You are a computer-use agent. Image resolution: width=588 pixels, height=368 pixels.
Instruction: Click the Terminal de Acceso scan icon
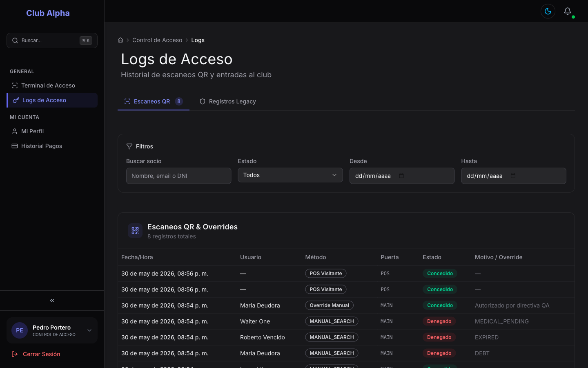(x=15, y=85)
